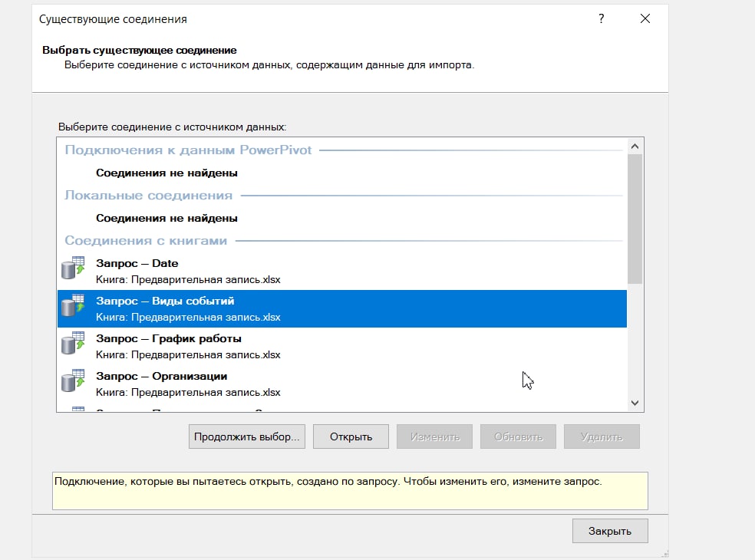The height and width of the screenshot is (560, 755).
Task: Click the Подключения к данным PowerPivot group header
Action: pyautogui.click(x=188, y=150)
